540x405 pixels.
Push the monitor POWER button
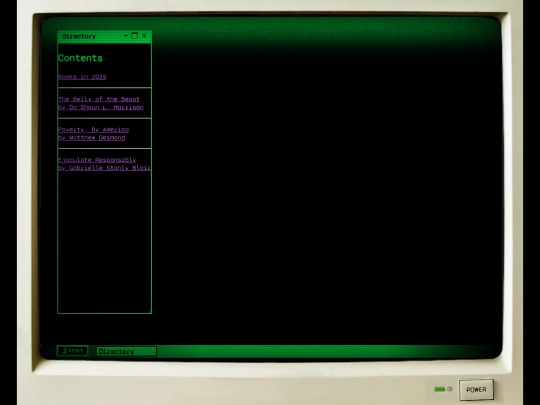click(x=476, y=390)
